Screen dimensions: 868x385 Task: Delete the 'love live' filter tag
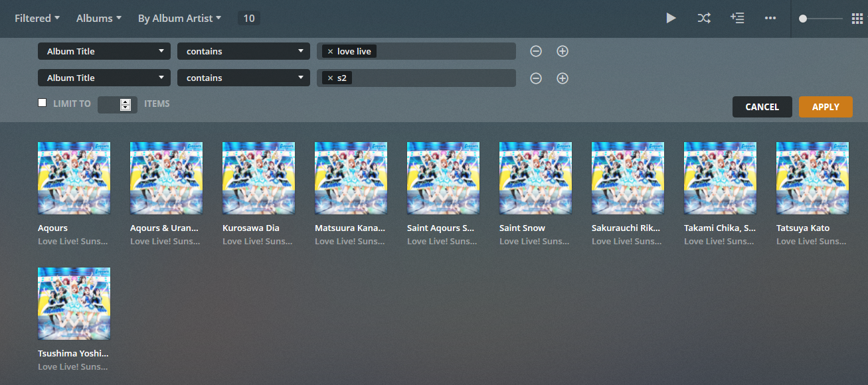tap(330, 51)
